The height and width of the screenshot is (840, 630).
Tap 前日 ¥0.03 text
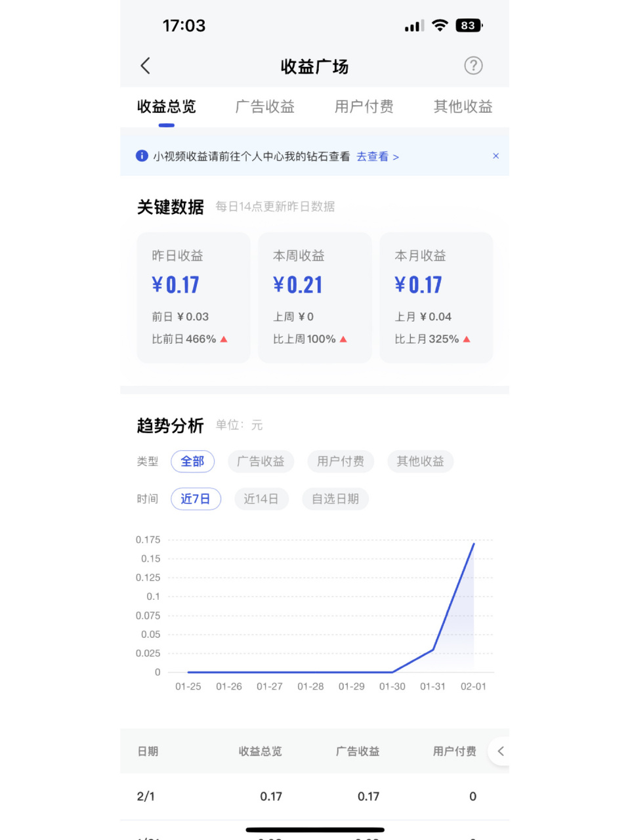click(180, 317)
